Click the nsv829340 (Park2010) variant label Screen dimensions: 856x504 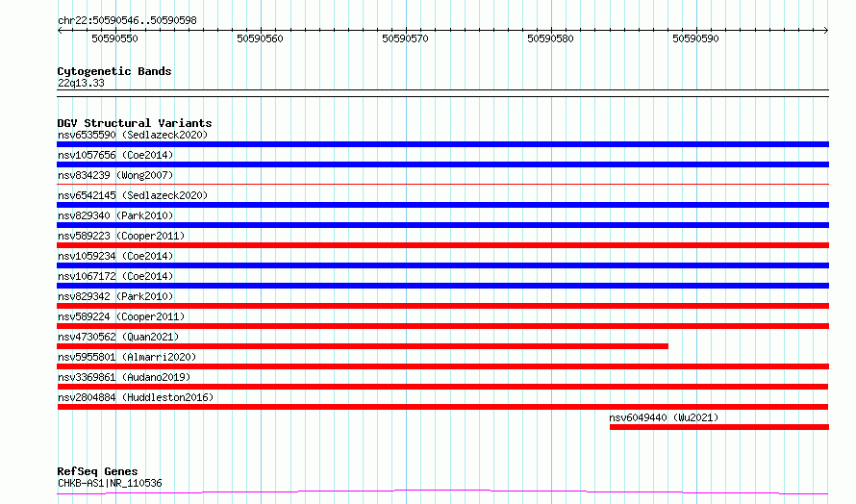(x=115, y=215)
